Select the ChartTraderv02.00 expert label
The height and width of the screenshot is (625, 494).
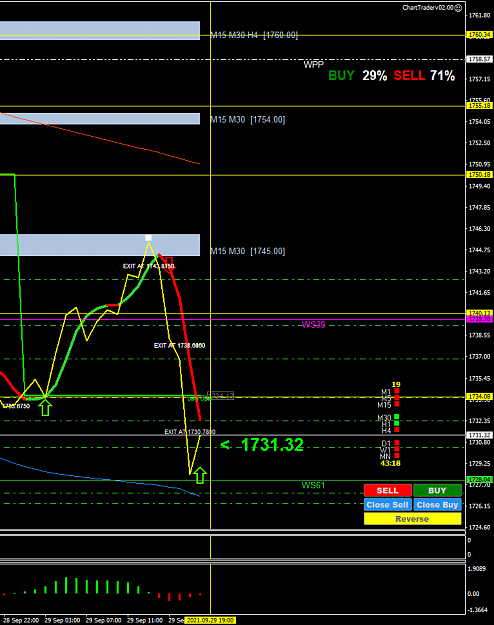[x=428, y=8]
